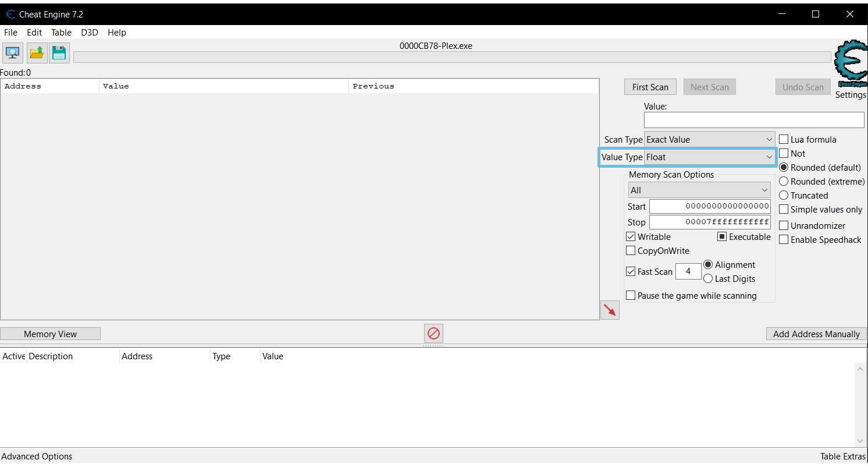868x467 pixels.
Task: Click the scan Value input field
Action: pos(754,120)
